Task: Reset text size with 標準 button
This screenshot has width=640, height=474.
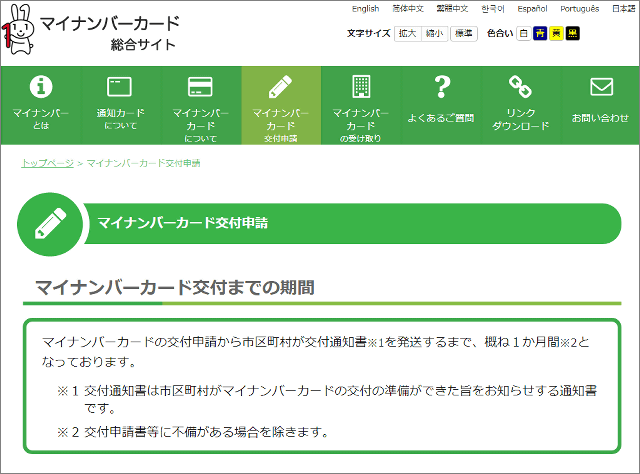Action: (x=463, y=33)
